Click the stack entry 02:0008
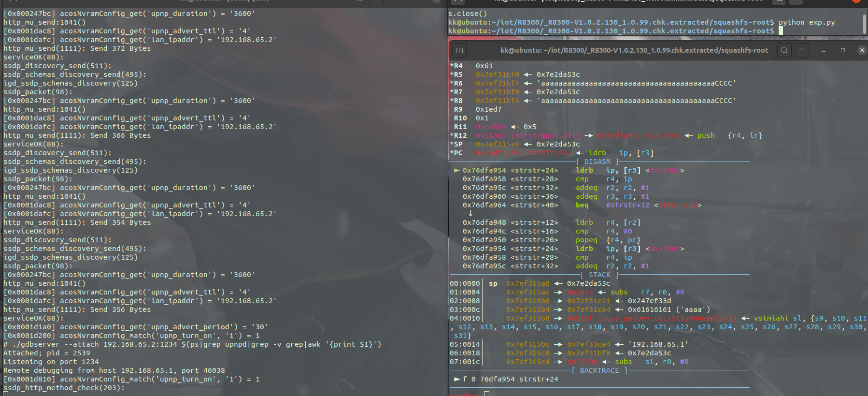868x396 pixels. [560, 301]
